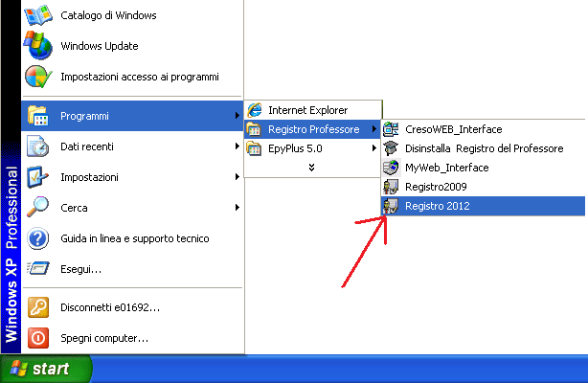Click the EpyPlus 5.0 folder icon

[255, 148]
